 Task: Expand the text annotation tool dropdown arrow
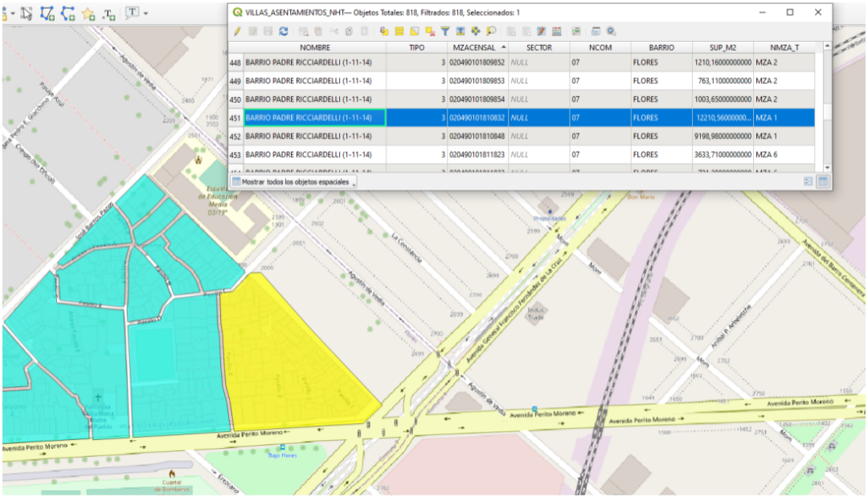pos(145,14)
